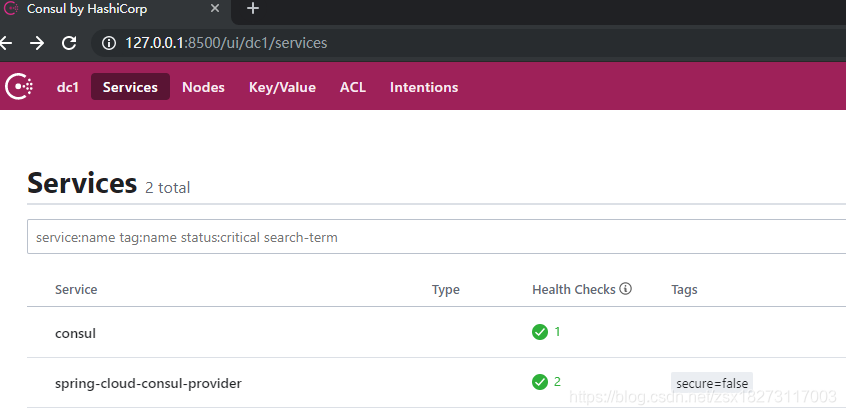Click the Tags column header
This screenshot has width=846, height=415.
point(684,290)
